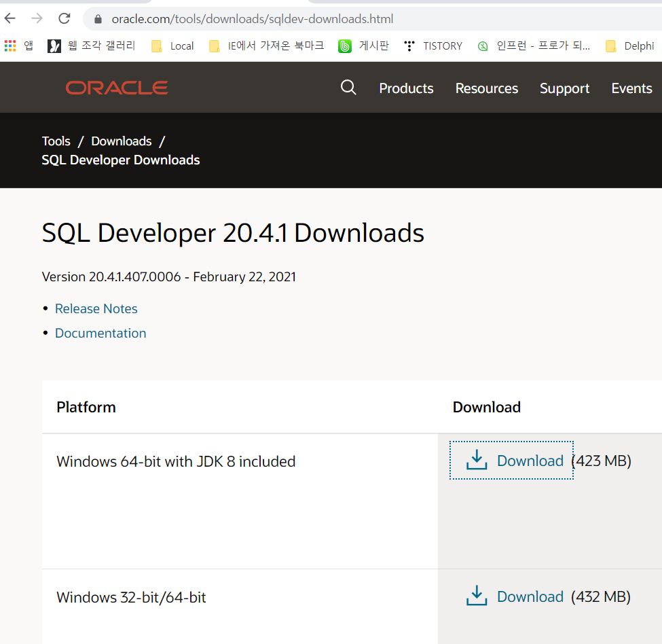Open the Events menu
The width and height of the screenshot is (662, 644).
631,88
